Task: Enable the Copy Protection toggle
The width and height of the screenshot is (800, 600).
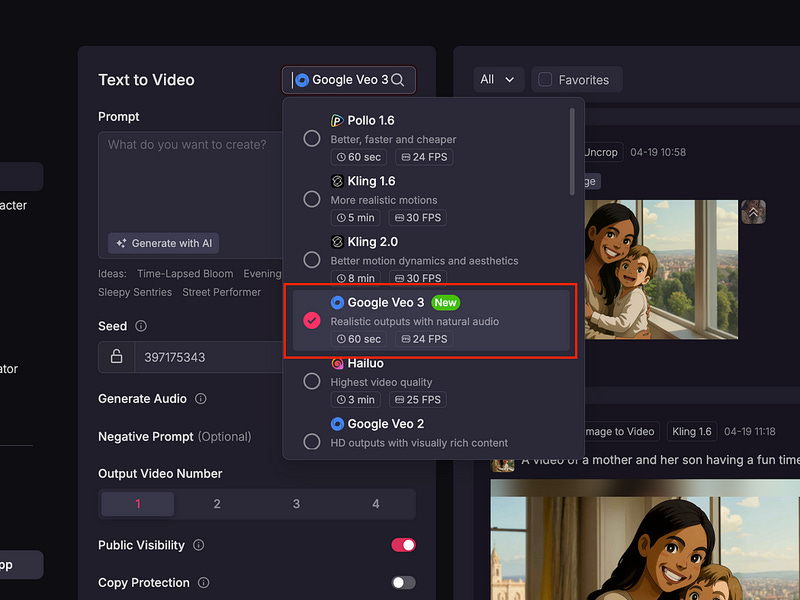Action: [404, 583]
